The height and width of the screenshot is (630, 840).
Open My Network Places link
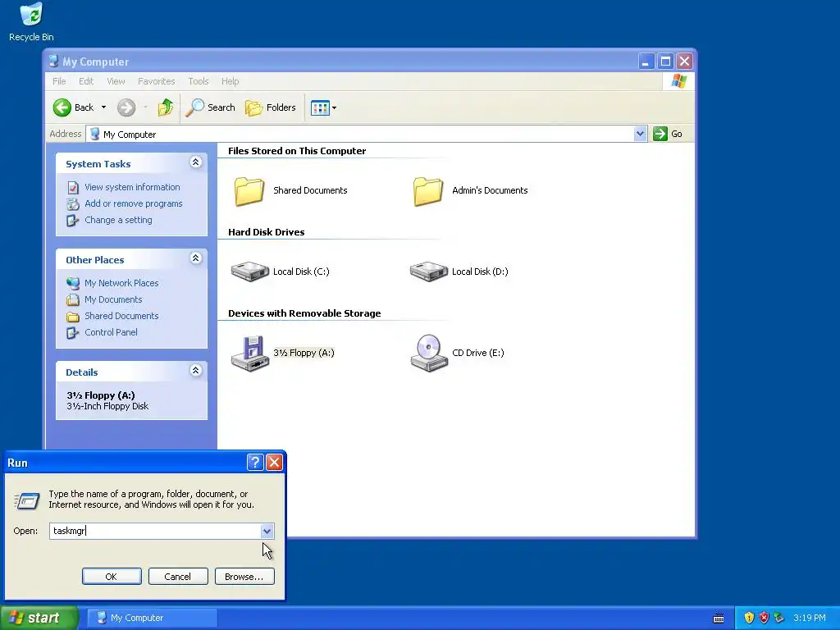[x=121, y=283]
